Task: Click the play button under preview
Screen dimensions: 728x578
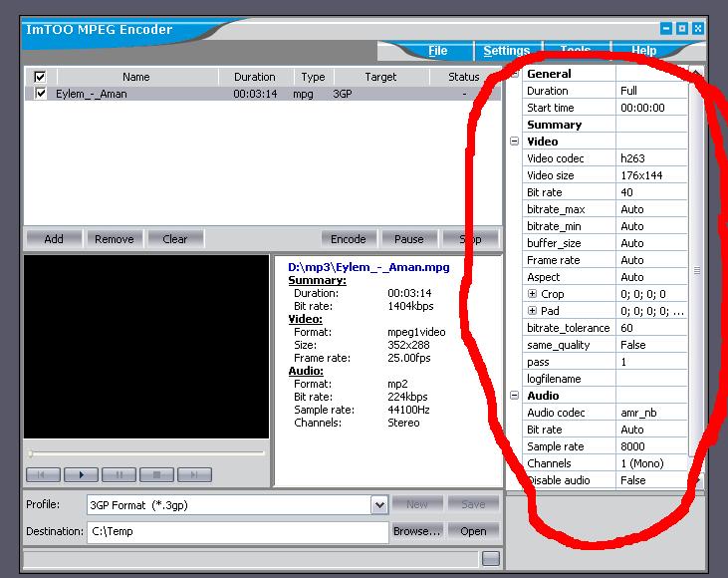Action: coord(82,474)
